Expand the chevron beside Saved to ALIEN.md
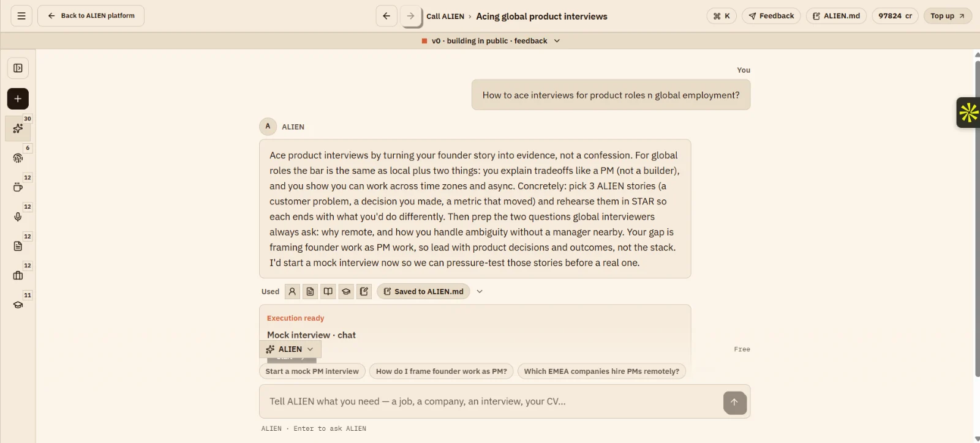Image resolution: width=980 pixels, height=443 pixels. tap(480, 292)
